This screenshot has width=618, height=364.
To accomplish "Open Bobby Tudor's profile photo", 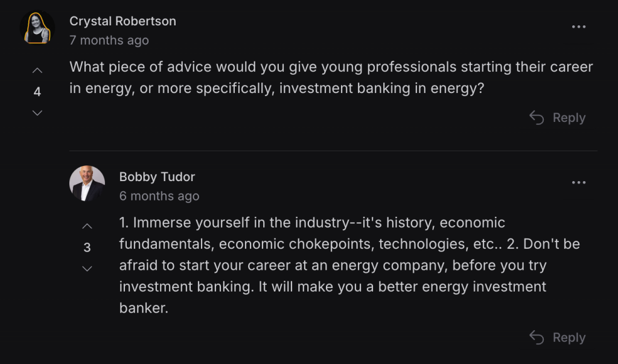I will pos(87,184).
